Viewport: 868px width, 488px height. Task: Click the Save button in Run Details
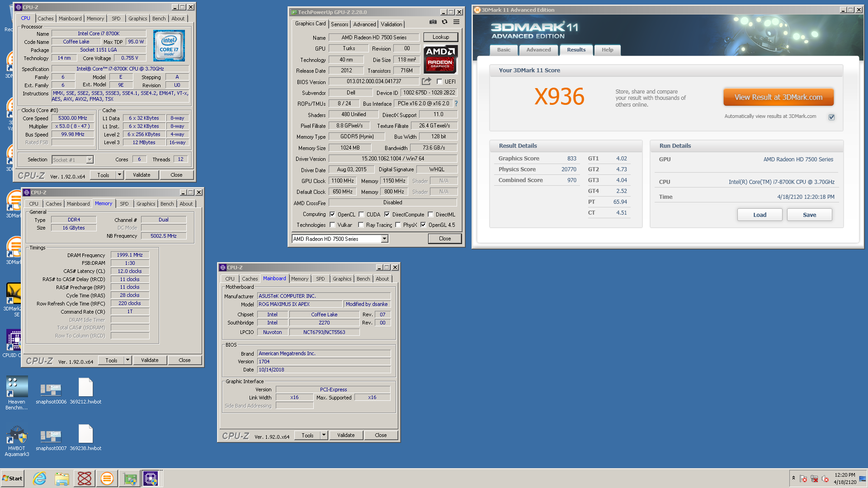click(809, 215)
